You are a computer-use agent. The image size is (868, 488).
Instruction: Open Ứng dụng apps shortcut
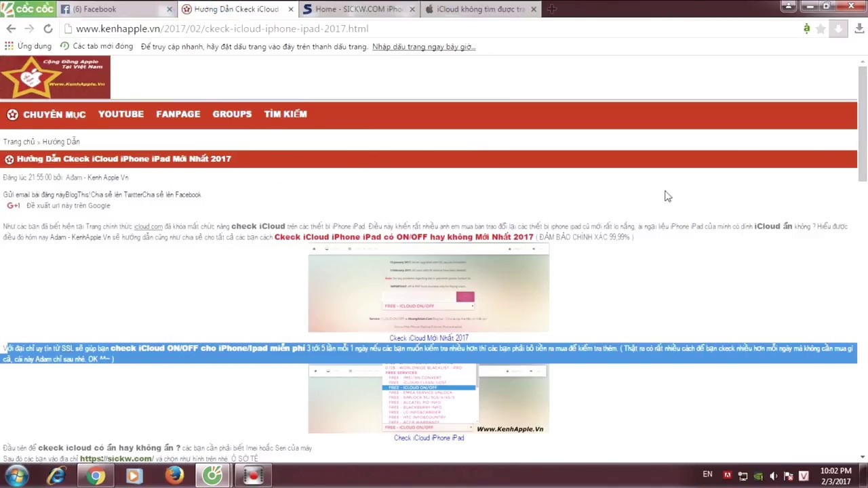tap(28, 46)
